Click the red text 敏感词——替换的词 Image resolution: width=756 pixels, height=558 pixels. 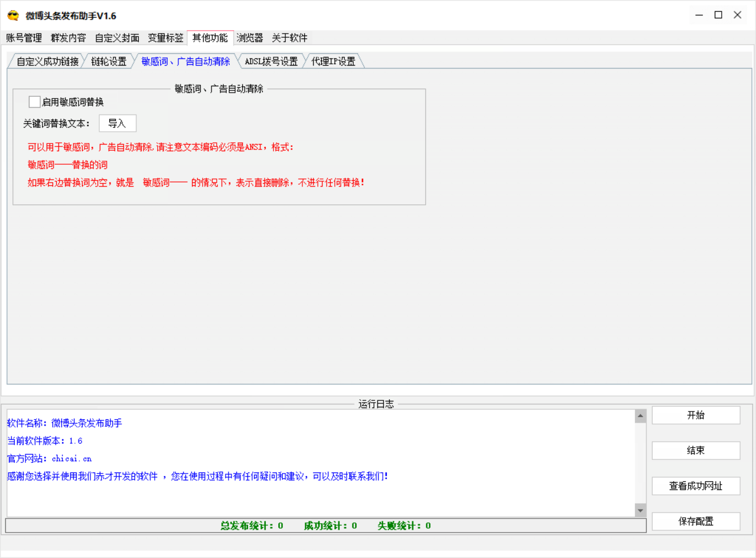click(x=68, y=165)
